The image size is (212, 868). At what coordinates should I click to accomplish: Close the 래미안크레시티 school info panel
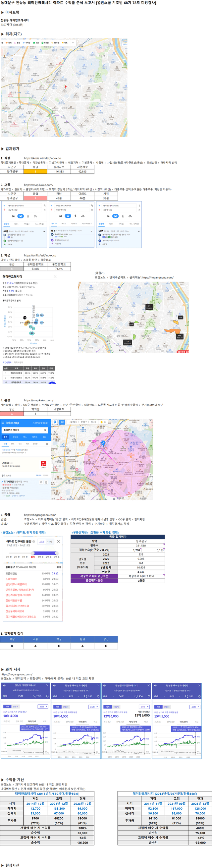[x=55, y=276]
